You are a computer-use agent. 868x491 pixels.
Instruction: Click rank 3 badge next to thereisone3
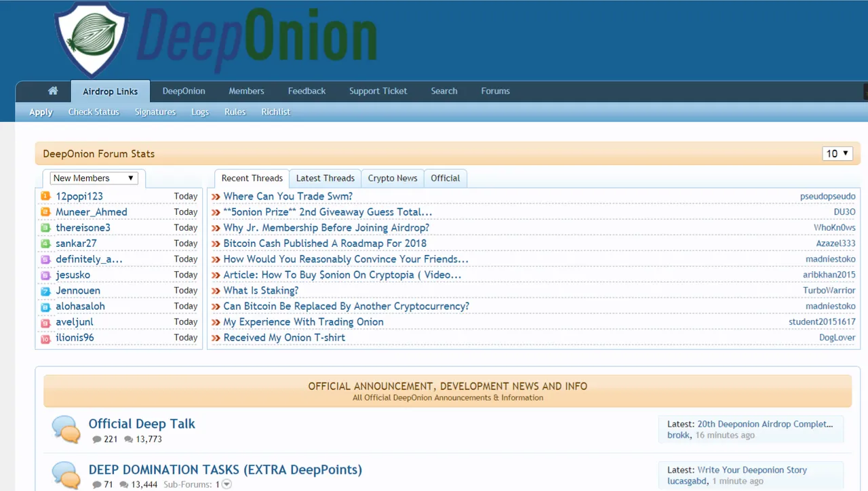[45, 227]
